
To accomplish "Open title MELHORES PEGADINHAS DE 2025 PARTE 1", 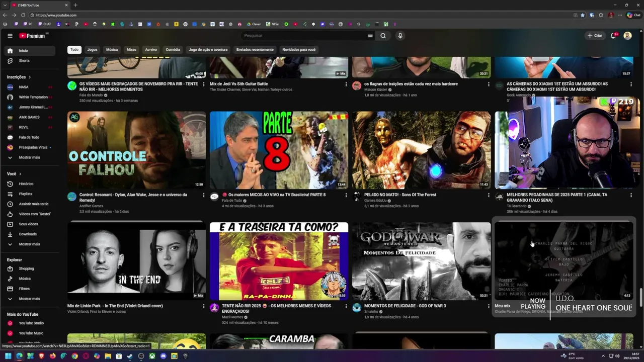I will pyautogui.click(x=557, y=198).
